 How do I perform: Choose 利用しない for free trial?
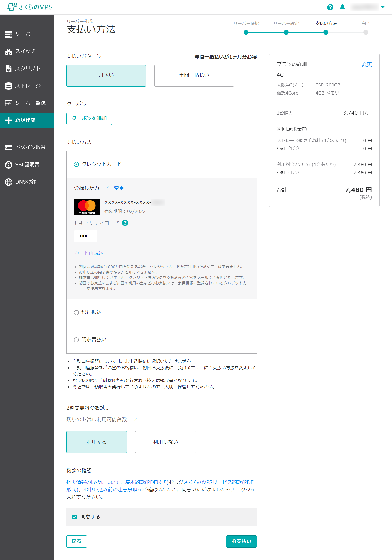166,442
